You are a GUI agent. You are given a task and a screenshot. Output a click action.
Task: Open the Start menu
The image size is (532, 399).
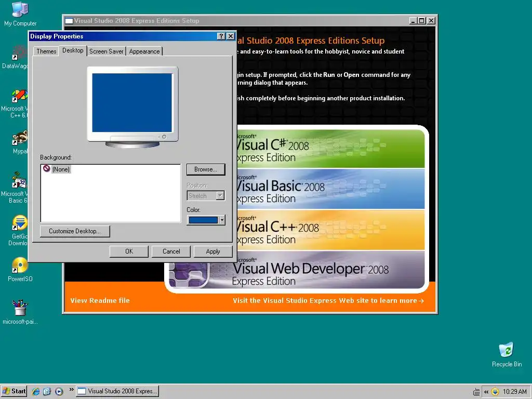[x=14, y=391]
